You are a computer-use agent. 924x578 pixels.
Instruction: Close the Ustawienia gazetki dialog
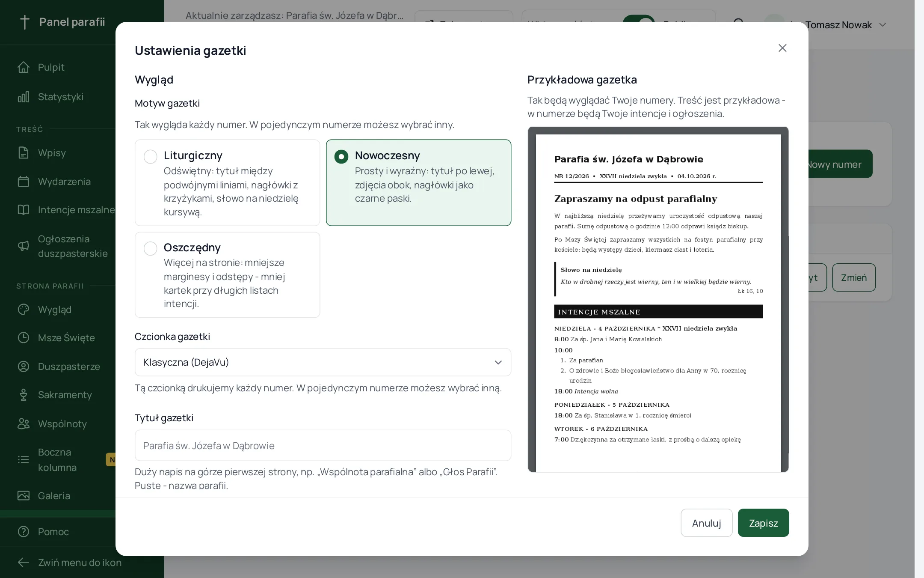[782, 48]
